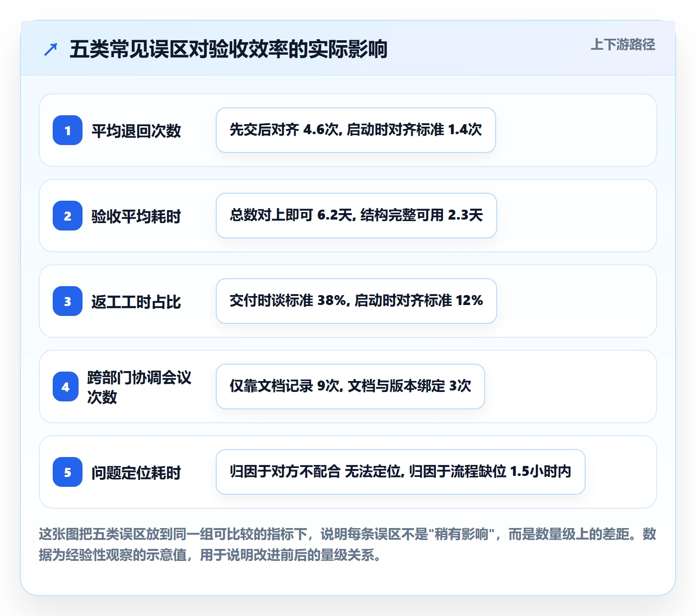Click the number 3 badge
The width and height of the screenshot is (696, 616).
tap(68, 301)
